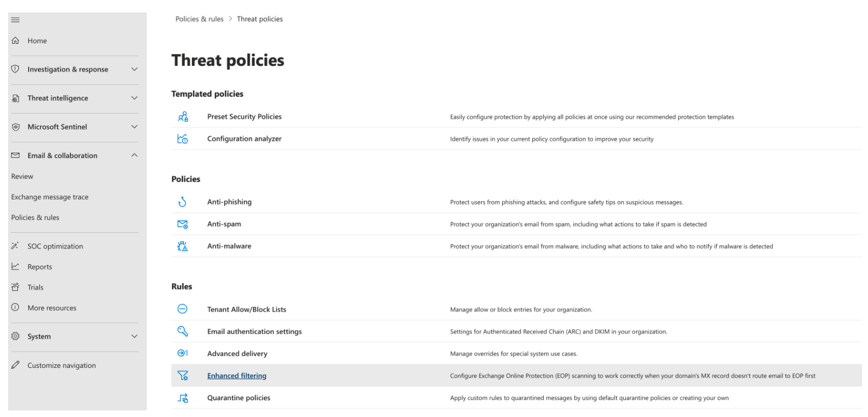The height and width of the screenshot is (417, 868).
Task: Open the Anti-phishing policy icon
Action: [183, 201]
